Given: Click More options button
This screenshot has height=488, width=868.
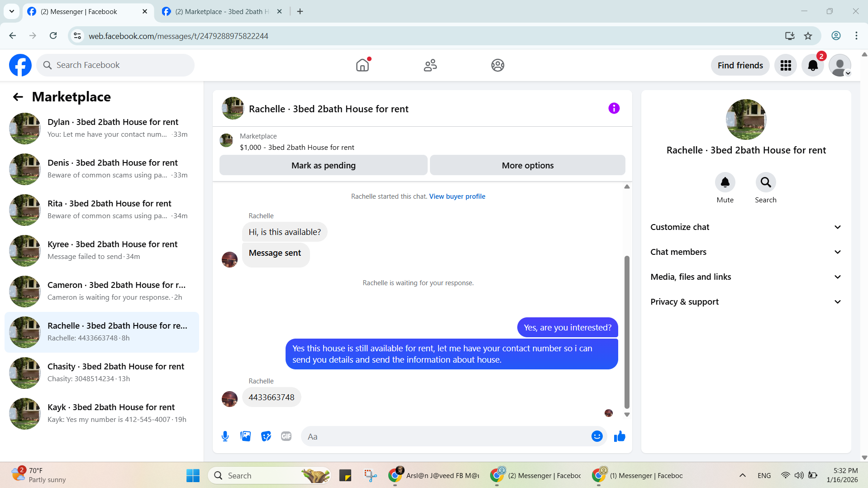Looking at the screenshot, I should click(528, 165).
